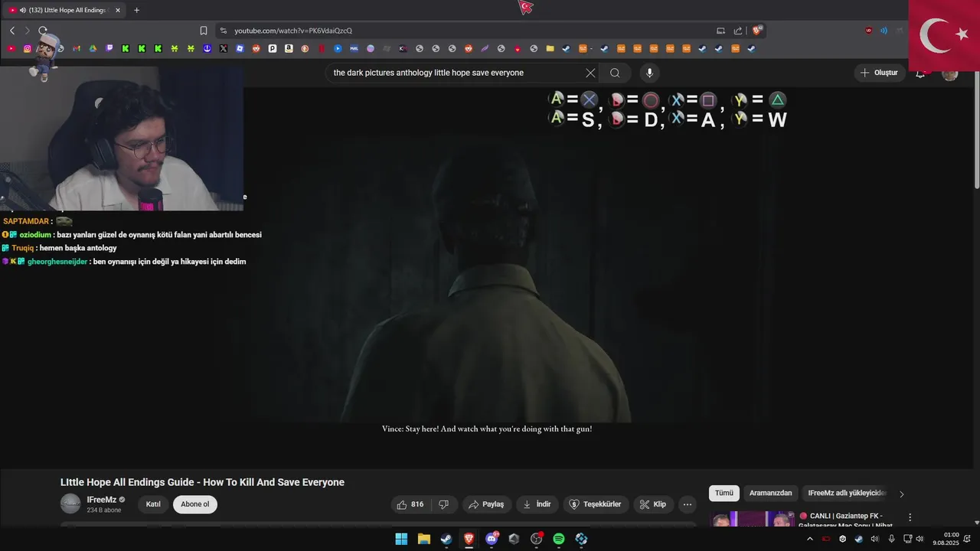
Task: Open the Brave Shields icon in address bar
Action: tap(757, 31)
